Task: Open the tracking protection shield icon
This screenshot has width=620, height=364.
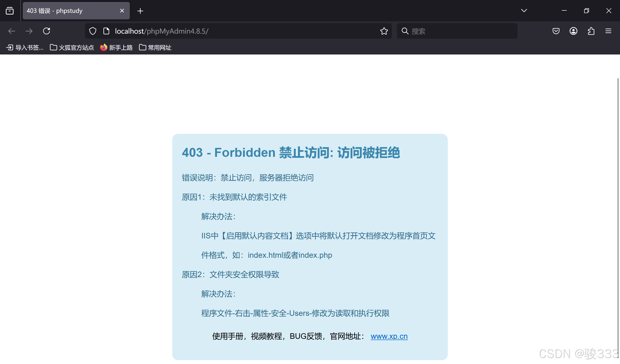Action: tap(93, 31)
